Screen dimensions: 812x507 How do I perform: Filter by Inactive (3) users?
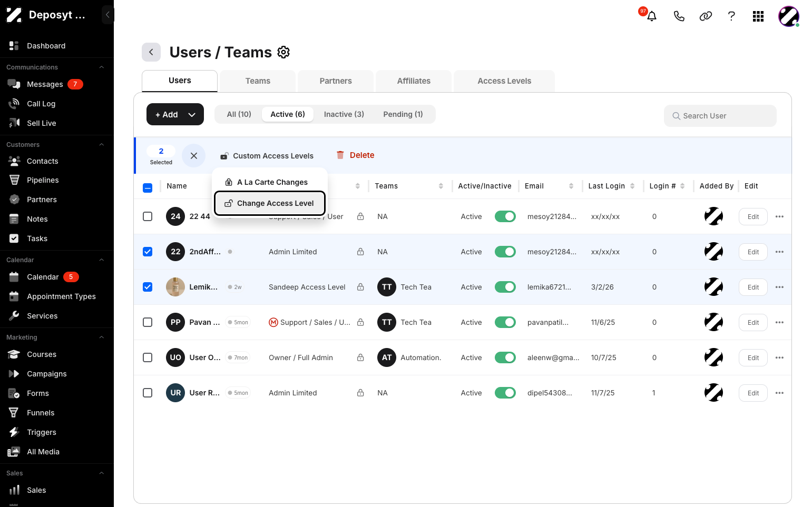tap(344, 114)
